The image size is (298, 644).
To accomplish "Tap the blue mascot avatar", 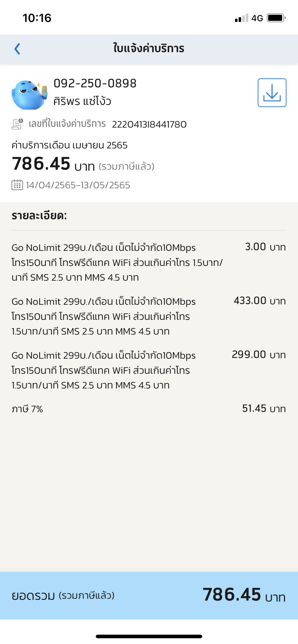I will (x=30, y=95).
